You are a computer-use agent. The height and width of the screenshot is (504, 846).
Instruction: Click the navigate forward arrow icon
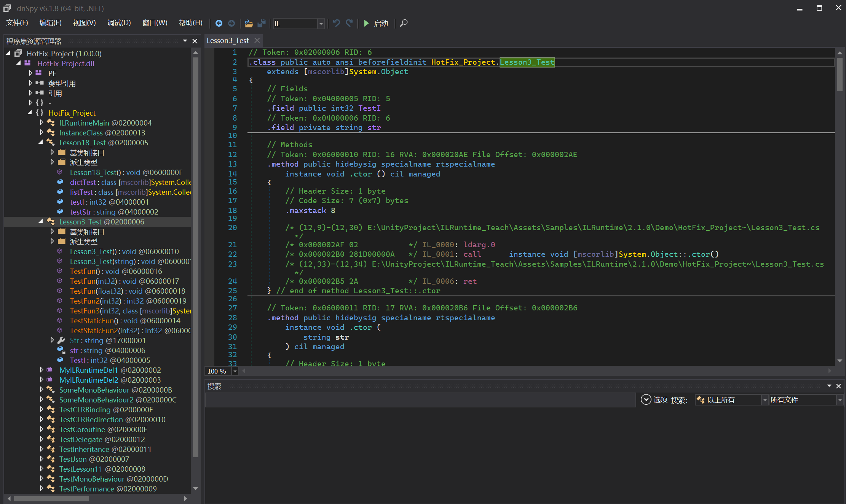point(231,24)
